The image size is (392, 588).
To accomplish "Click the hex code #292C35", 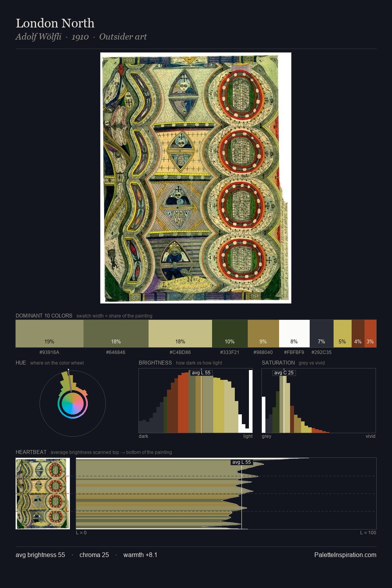I will tap(321, 352).
